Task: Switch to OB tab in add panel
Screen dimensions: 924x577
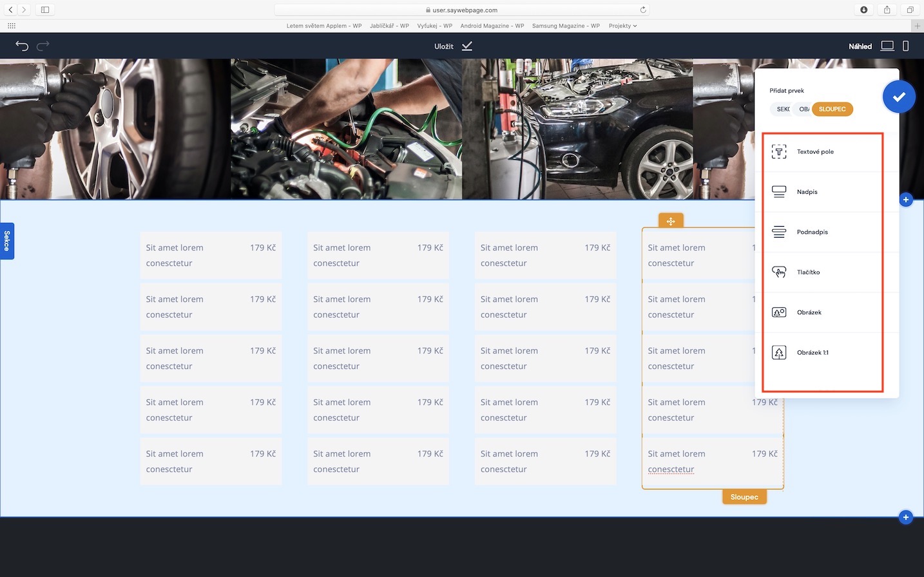Action: pyautogui.click(x=803, y=109)
